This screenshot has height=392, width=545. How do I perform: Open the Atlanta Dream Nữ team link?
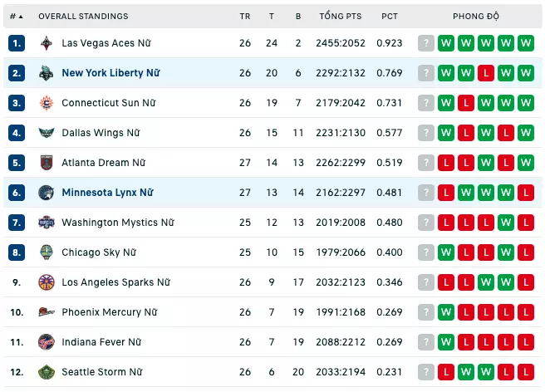pyautogui.click(x=104, y=163)
